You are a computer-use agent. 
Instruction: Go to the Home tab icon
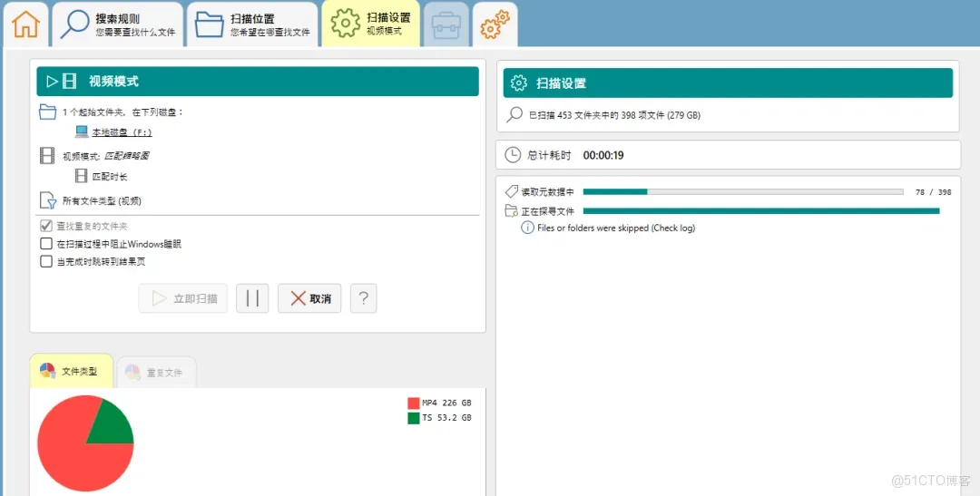pyautogui.click(x=25, y=24)
